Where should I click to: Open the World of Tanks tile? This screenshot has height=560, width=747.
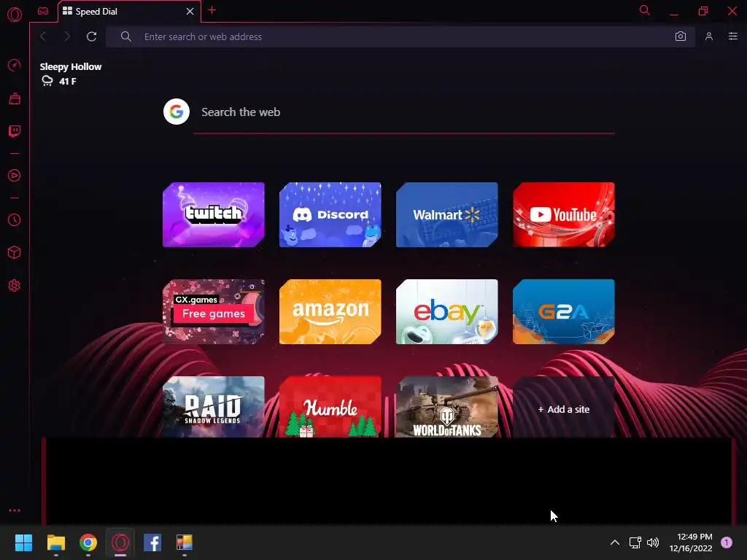click(x=447, y=407)
